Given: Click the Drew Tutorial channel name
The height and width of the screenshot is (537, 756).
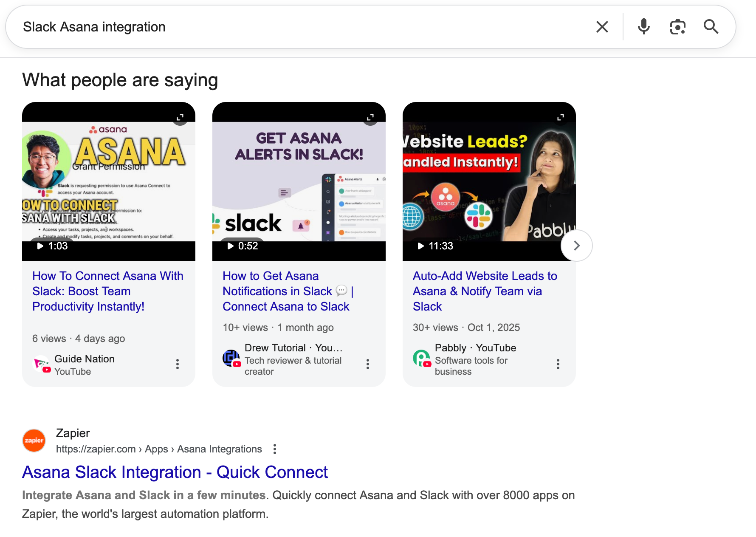Looking at the screenshot, I should (x=275, y=348).
